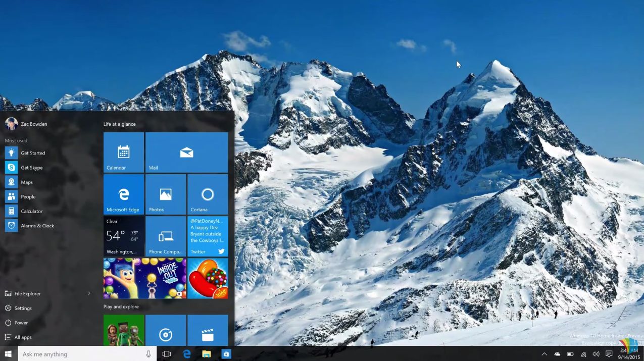Open the Cortana tile

click(208, 194)
